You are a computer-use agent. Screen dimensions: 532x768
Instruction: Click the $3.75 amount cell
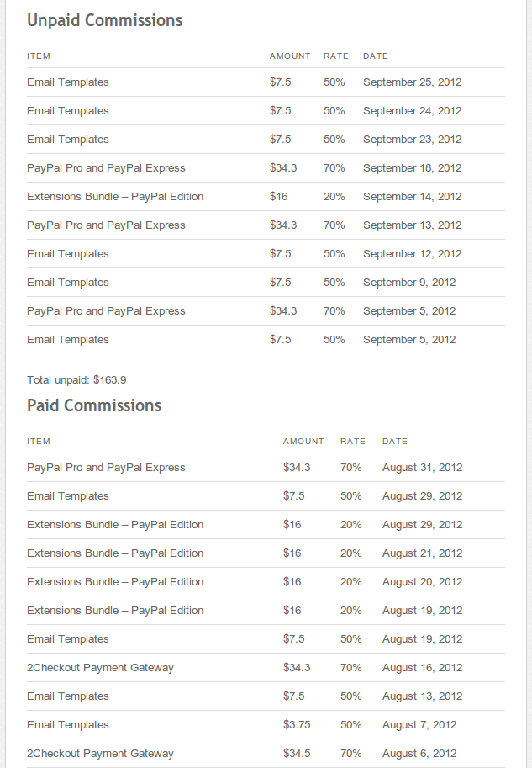298,725
